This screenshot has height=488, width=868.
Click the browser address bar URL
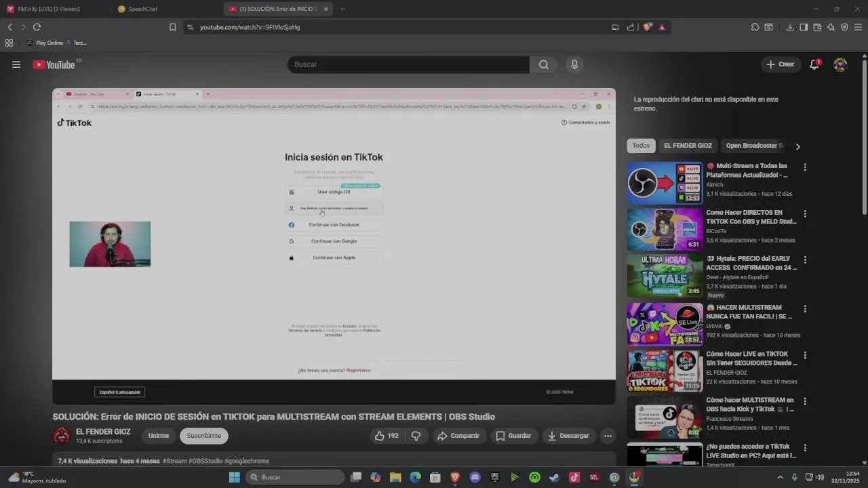pos(250,27)
